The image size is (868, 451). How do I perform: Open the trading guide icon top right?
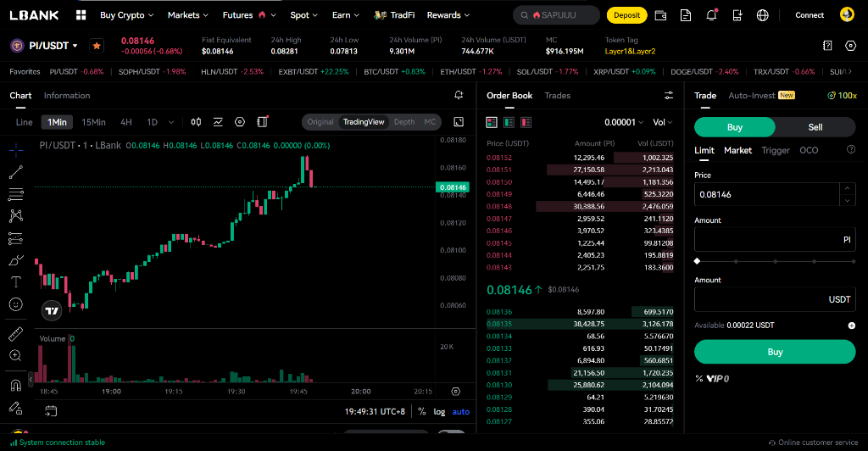pos(827,46)
